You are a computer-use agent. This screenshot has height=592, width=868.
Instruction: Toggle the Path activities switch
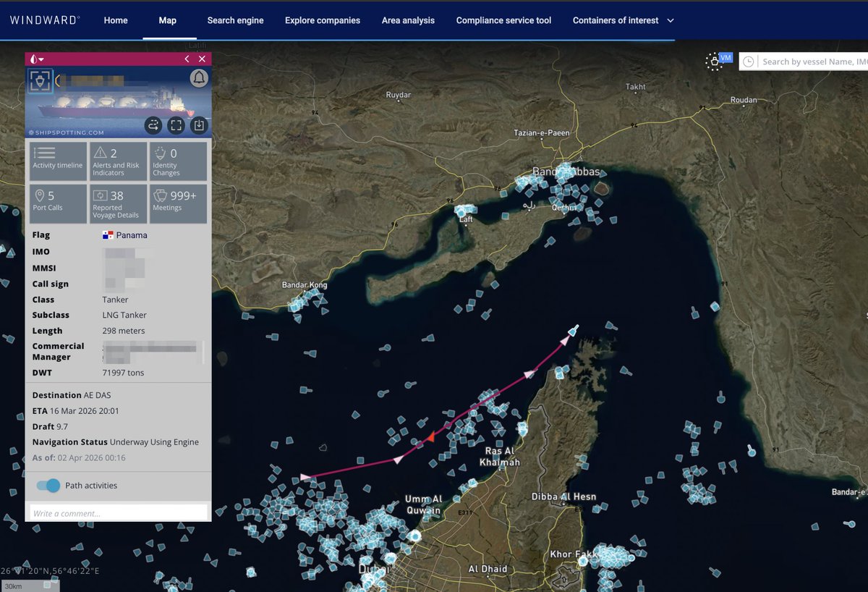click(48, 486)
